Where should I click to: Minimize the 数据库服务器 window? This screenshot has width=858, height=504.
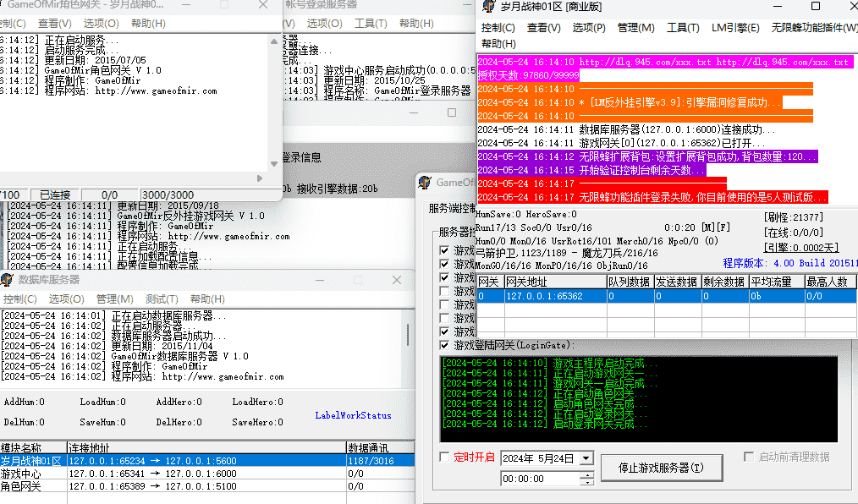(x=320, y=280)
